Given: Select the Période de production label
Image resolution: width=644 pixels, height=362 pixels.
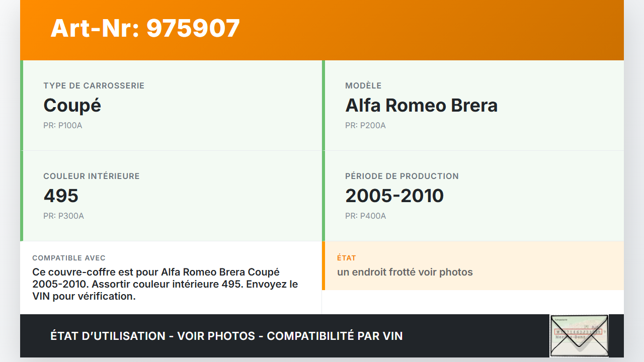Looking at the screenshot, I should [401, 176].
